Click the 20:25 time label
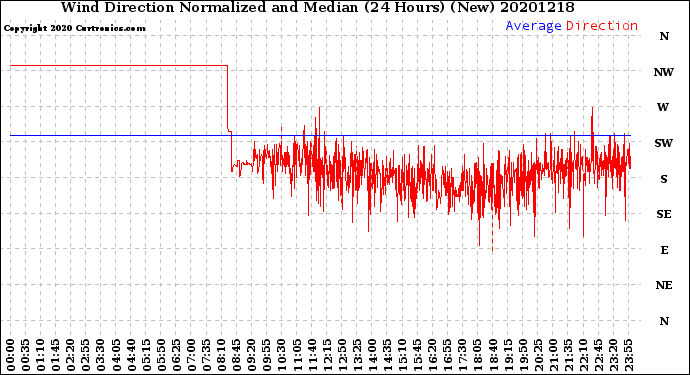 (x=538, y=356)
